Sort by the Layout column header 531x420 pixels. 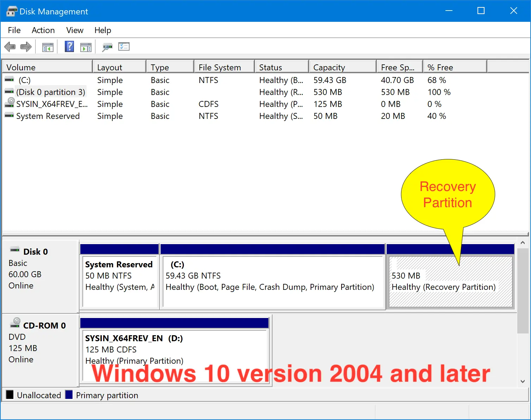point(119,67)
